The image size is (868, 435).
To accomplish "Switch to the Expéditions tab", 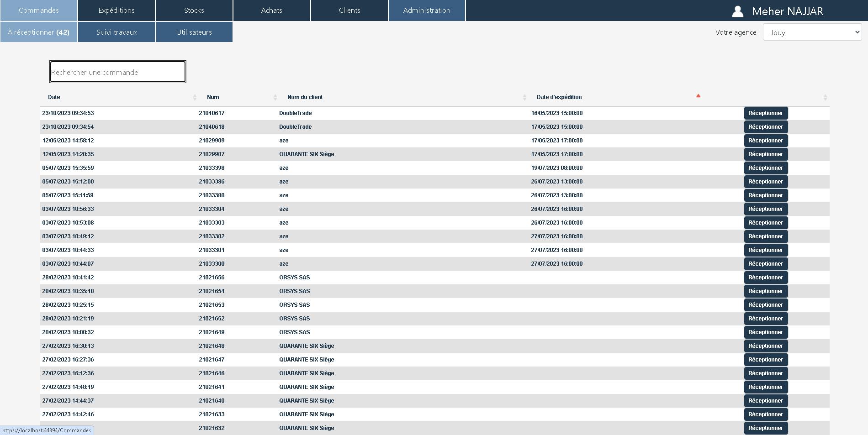I will (x=116, y=10).
